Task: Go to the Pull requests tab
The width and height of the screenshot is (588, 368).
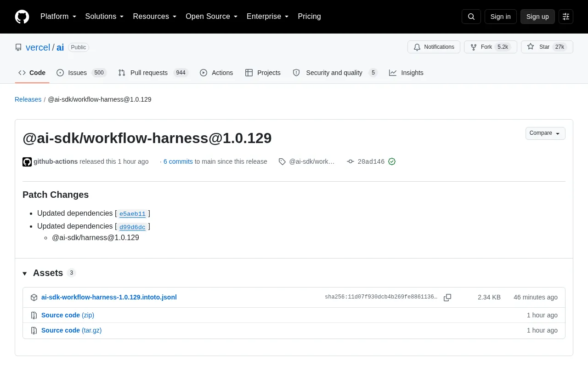Action: point(153,73)
